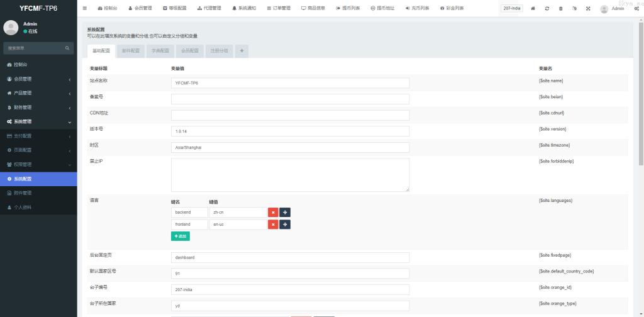Click the home icon in top bar
Screen dimensions: 644x317
[x=533, y=8]
